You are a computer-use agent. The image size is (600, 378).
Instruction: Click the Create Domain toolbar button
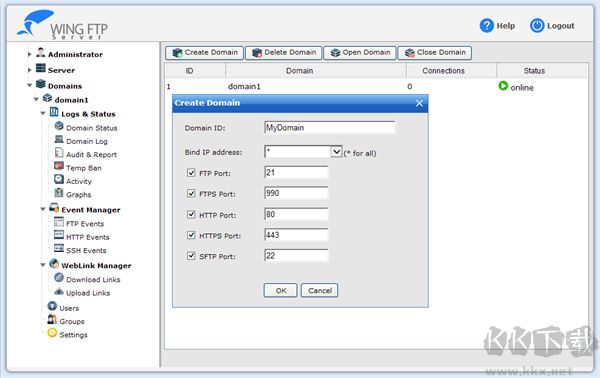[x=205, y=53]
